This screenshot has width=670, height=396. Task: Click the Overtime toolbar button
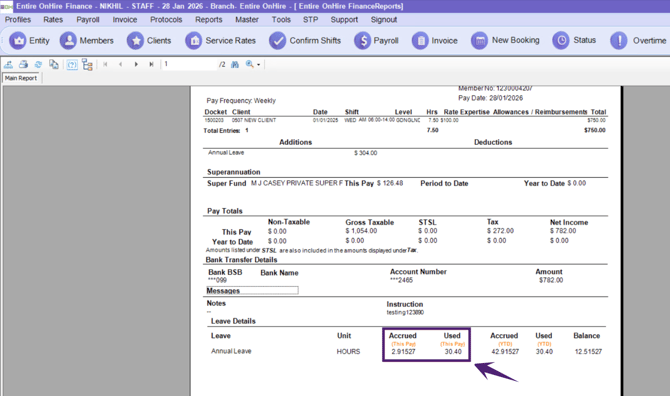pyautogui.click(x=638, y=41)
